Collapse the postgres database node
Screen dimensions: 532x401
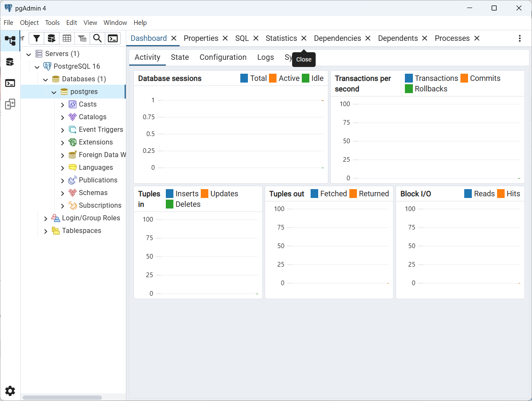tap(54, 92)
